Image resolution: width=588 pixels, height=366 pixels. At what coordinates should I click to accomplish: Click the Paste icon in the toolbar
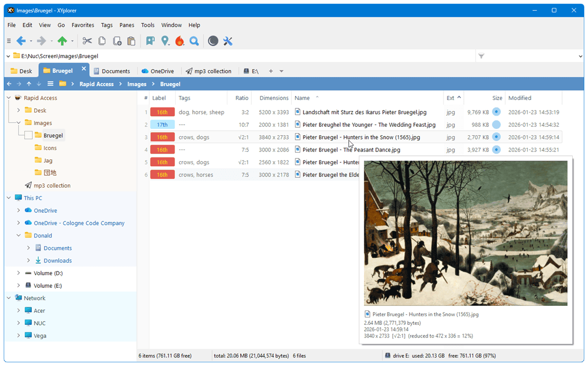(x=131, y=41)
